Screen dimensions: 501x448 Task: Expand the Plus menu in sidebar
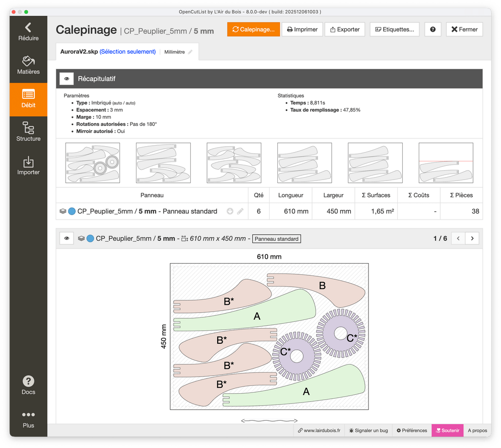click(x=28, y=419)
